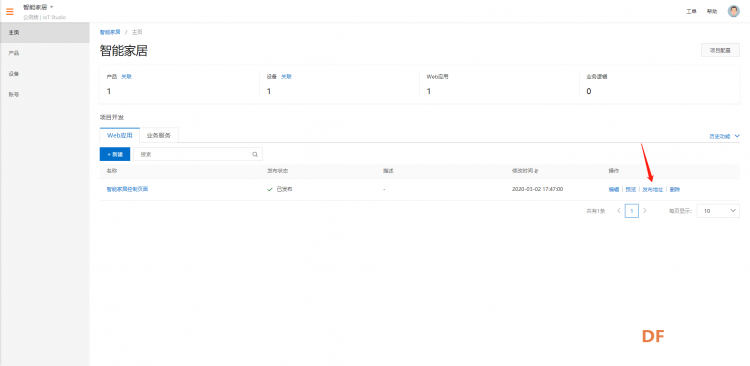Select 产品 in the left sidebar
750x366 pixels.
(45, 53)
